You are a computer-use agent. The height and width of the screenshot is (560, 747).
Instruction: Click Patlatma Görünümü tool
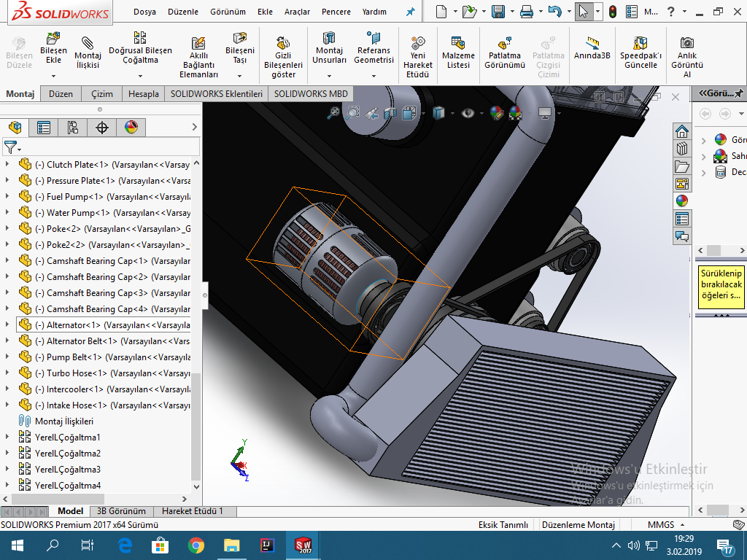click(x=505, y=52)
